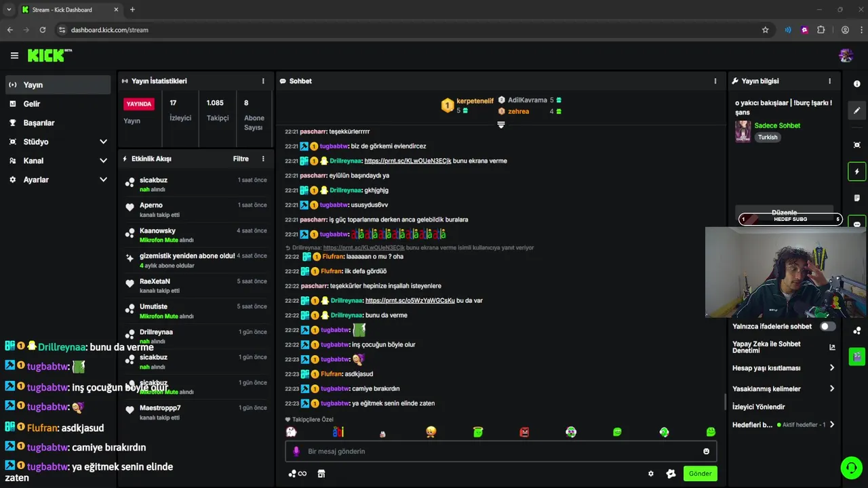Screen dimensions: 868x488
Task: Click the Sadece Sohbet category link
Action: coord(777,125)
